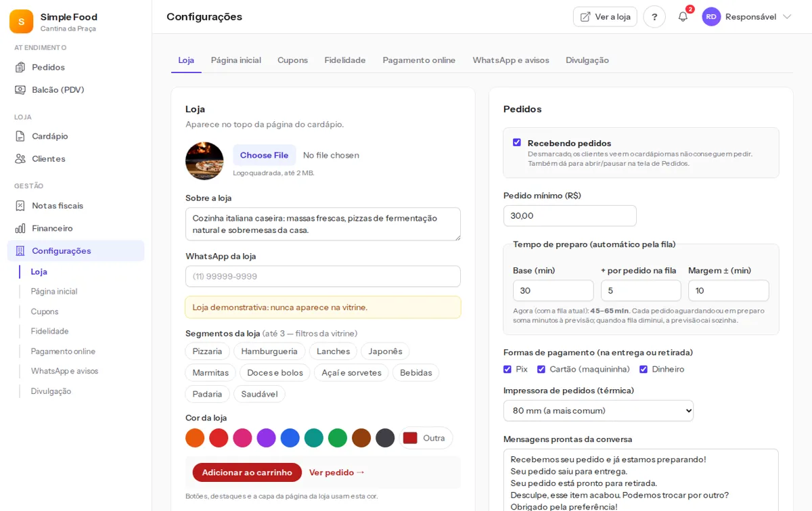
Task: Open Cupons in sidebar submenu
Action: (x=45, y=311)
